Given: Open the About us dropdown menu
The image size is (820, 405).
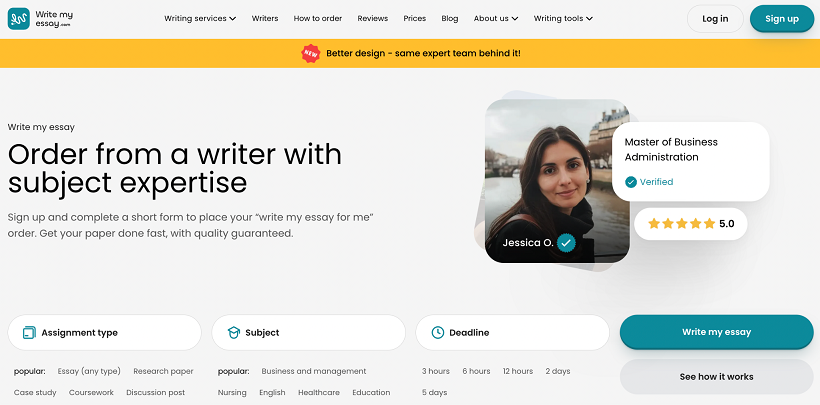Looking at the screenshot, I should point(496,18).
